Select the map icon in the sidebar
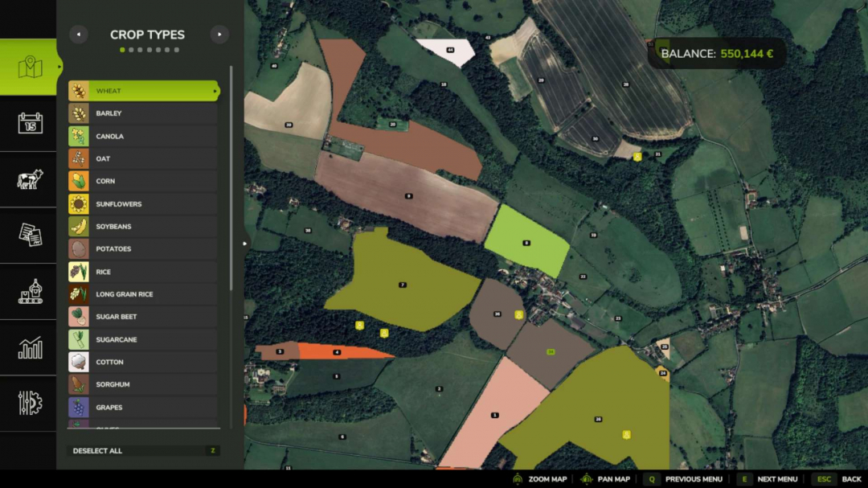This screenshot has height=488, width=868. 29,68
